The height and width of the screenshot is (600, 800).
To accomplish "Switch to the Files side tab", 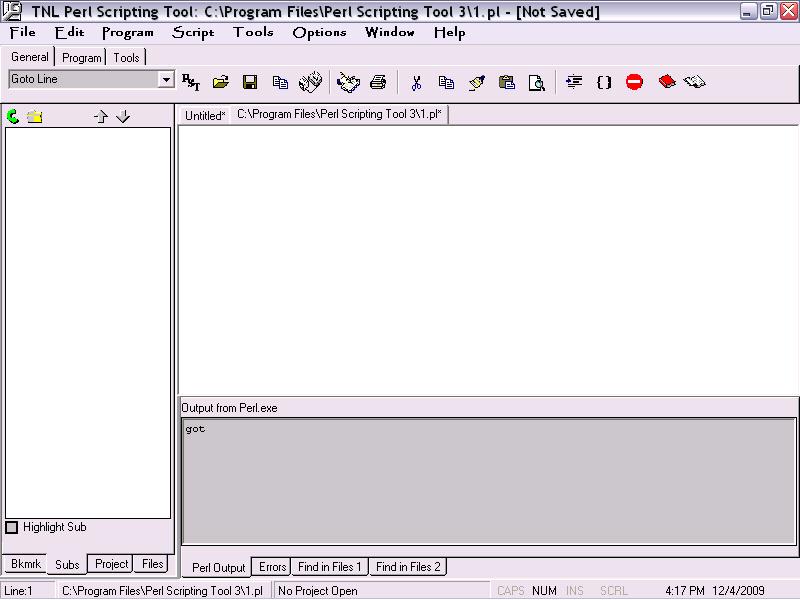I will click(152, 564).
